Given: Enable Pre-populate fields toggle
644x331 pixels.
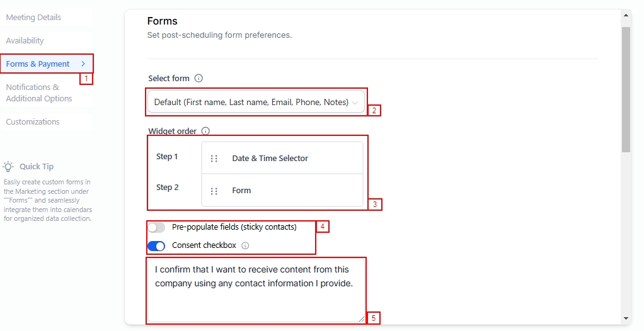Looking at the screenshot, I should pyautogui.click(x=156, y=227).
